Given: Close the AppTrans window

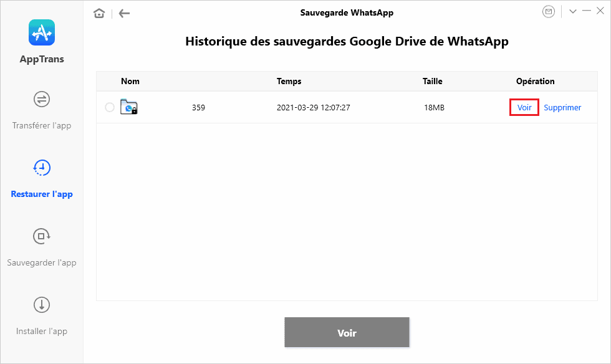Looking at the screenshot, I should pos(600,11).
